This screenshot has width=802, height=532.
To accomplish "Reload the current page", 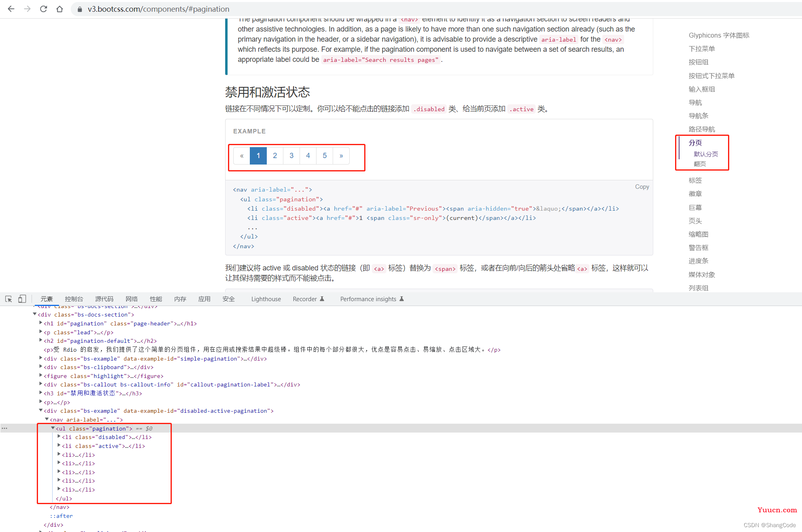I will (43, 9).
